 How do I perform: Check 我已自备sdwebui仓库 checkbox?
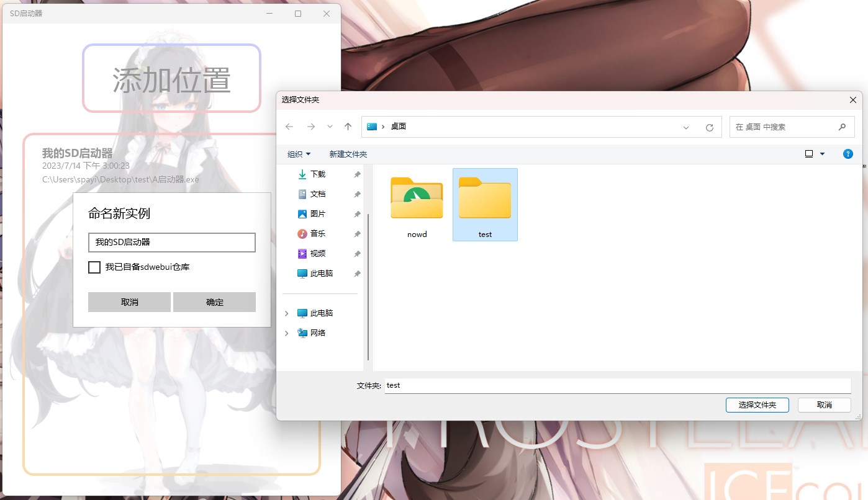pos(94,267)
